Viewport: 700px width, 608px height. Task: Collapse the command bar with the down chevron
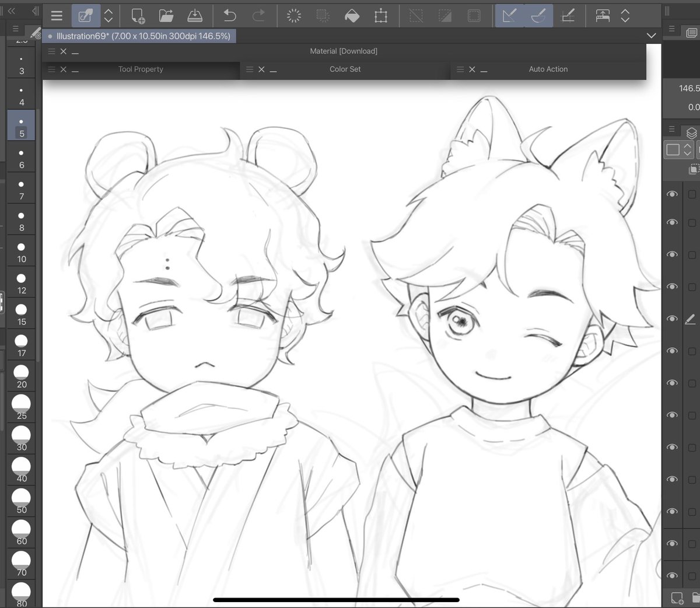[x=652, y=36]
